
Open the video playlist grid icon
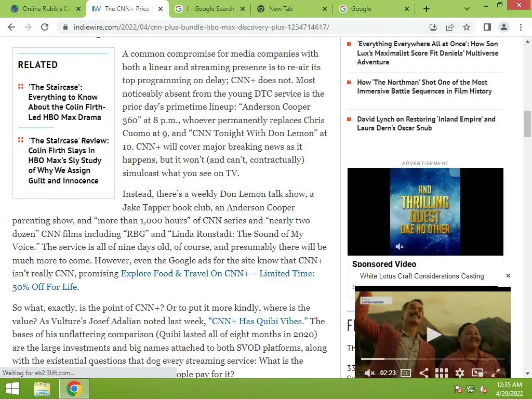[442, 373]
